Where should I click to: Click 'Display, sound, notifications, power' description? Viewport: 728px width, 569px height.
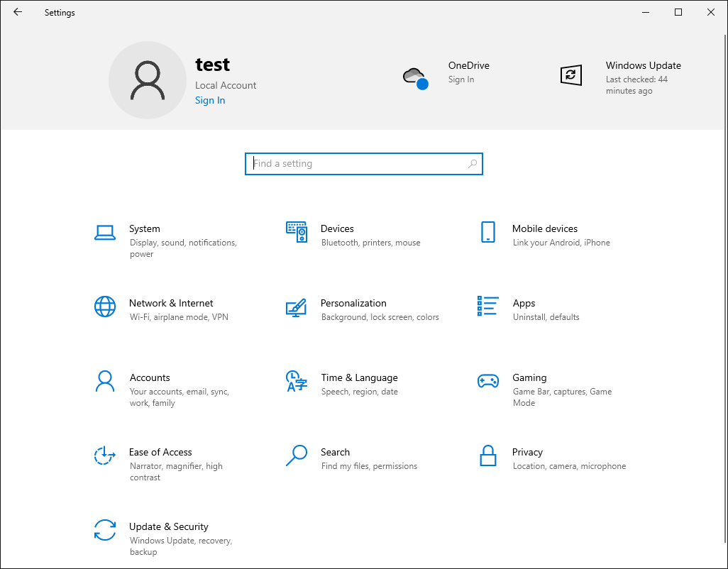click(x=183, y=248)
